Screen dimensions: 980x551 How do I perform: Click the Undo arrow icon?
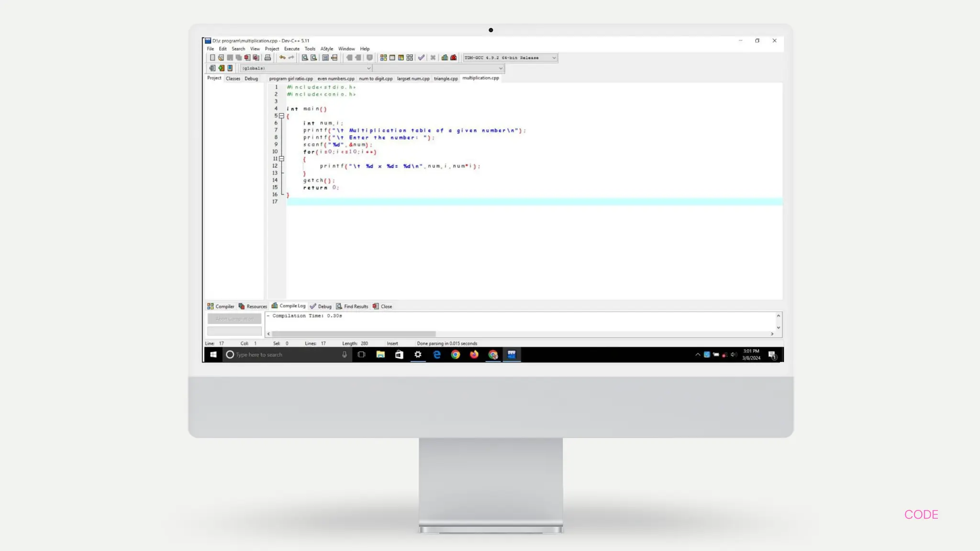tap(282, 57)
